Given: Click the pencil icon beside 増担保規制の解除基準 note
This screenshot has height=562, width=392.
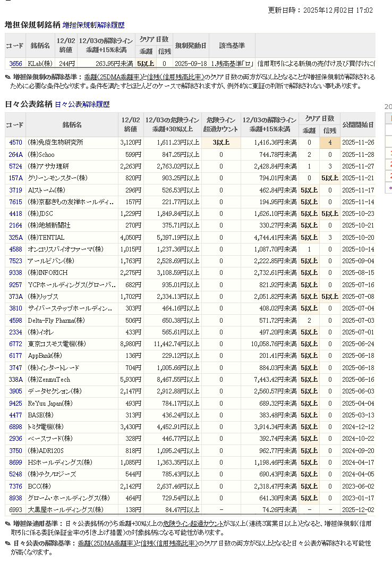Looking at the screenshot, I should coord(7,77).
